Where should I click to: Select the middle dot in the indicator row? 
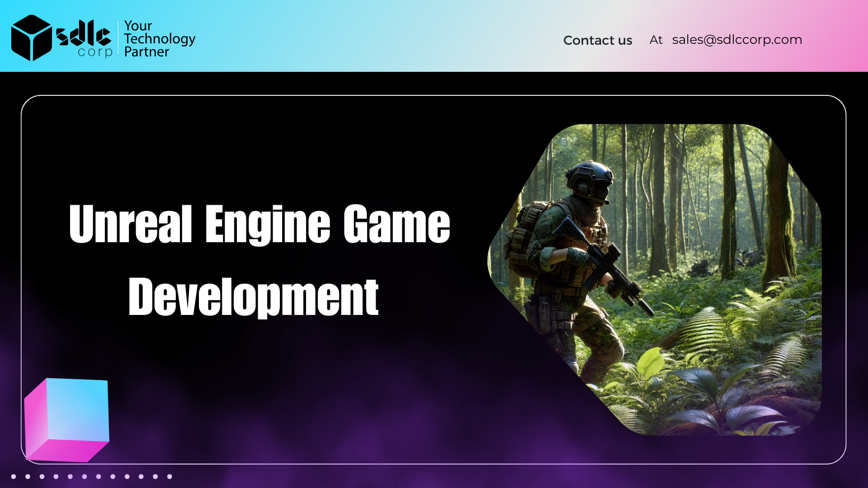[x=84, y=476]
